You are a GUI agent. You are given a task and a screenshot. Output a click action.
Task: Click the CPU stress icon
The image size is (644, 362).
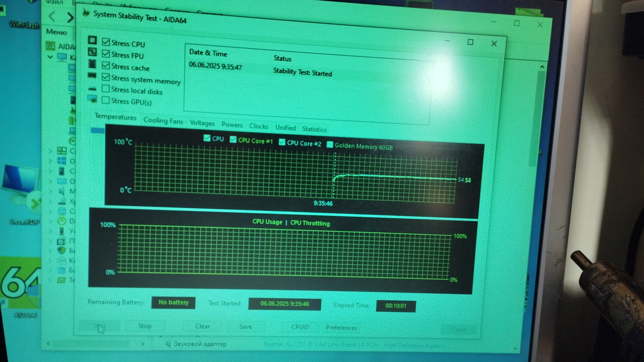[92, 41]
